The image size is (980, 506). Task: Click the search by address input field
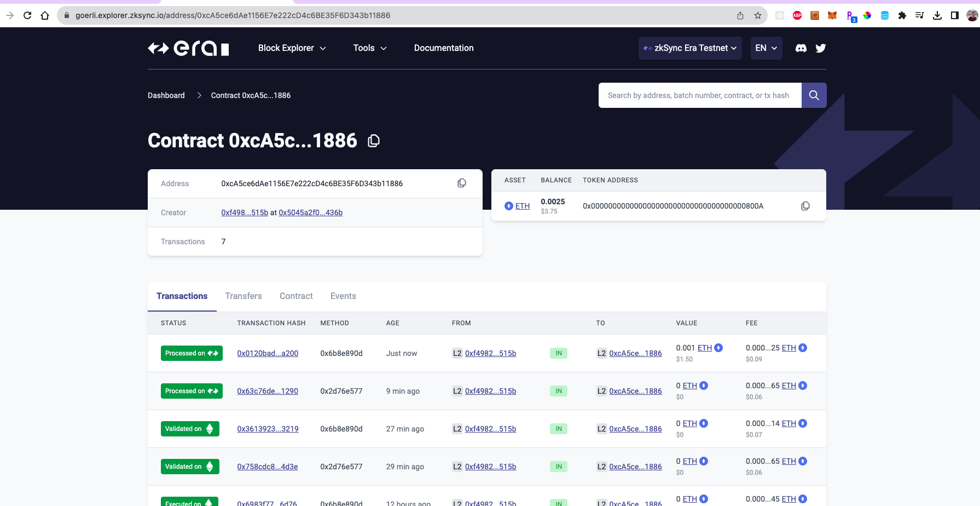pyautogui.click(x=700, y=95)
